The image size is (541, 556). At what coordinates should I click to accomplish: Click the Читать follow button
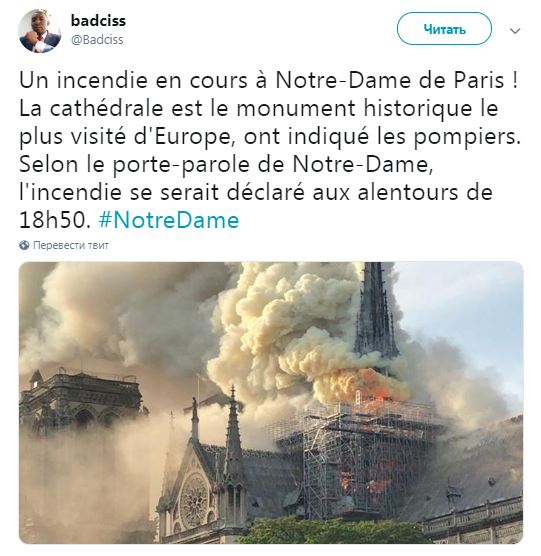coord(444,29)
